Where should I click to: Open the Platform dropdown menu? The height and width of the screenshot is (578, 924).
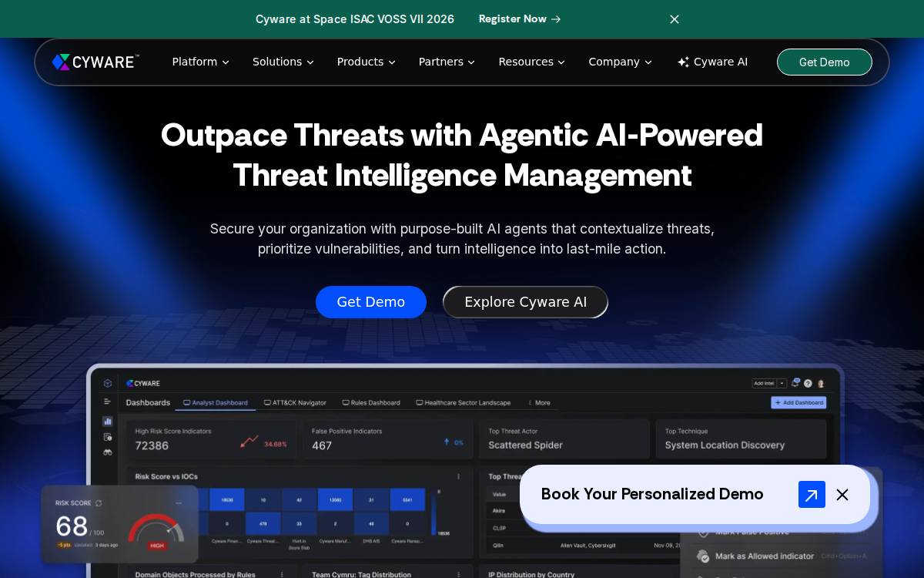pos(200,62)
